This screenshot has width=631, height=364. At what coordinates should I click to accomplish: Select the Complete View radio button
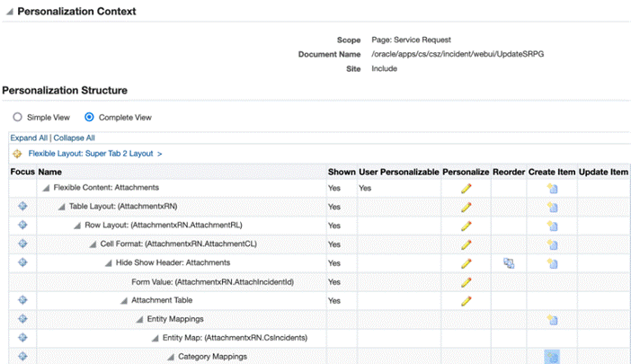[x=89, y=117]
